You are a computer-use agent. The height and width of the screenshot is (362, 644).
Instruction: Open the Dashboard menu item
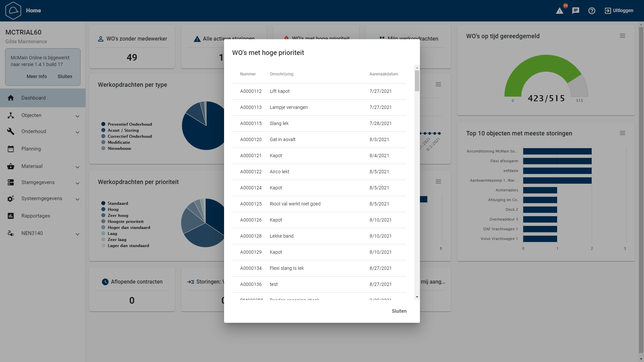tap(34, 98)
